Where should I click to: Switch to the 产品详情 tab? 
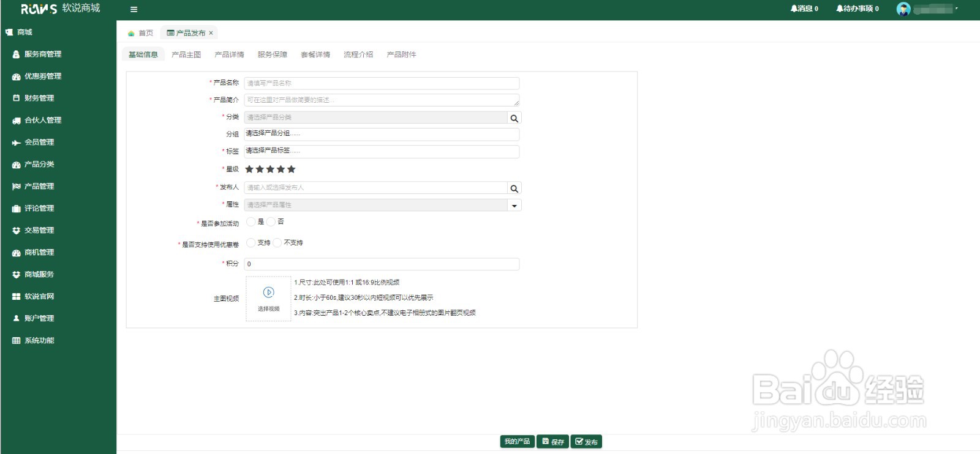tap(229, 54)
